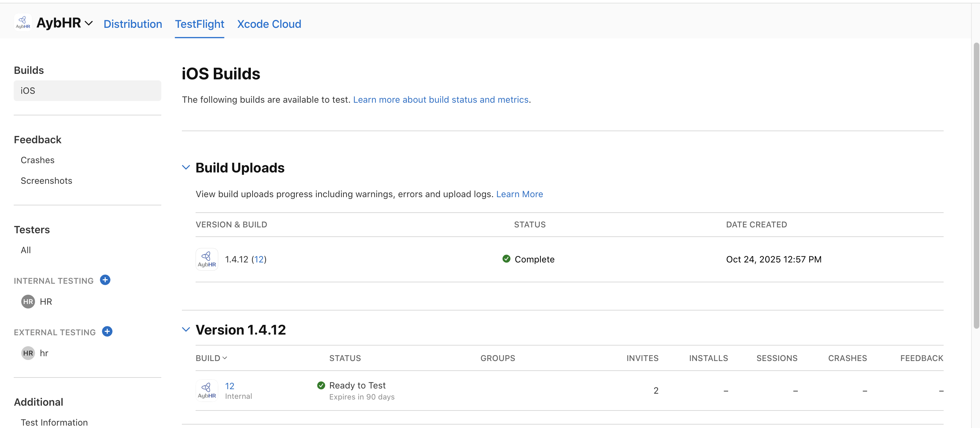980x428 pixels.
Task: Collapse the Build Uploads section
Action: pos(186,167)
